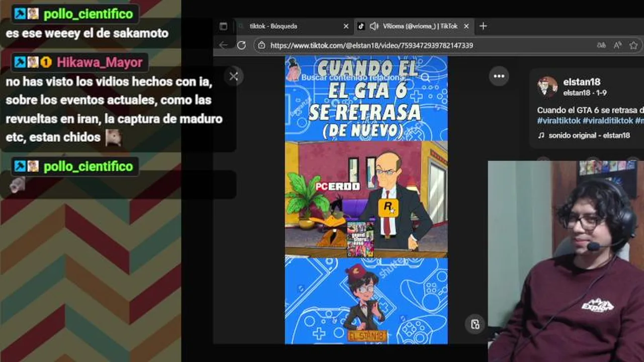
Task: Reload the page with refresh icon
Action: tap(241, 45)
